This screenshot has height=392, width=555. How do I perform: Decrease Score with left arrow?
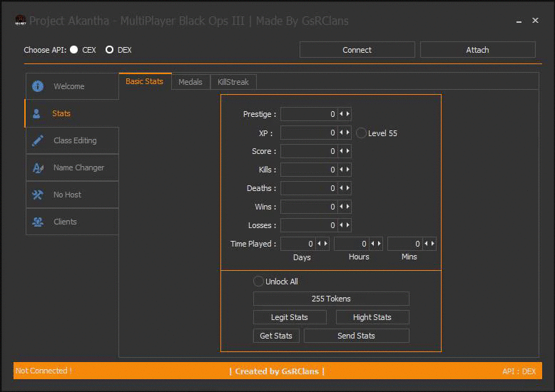[x=341, y=151]
